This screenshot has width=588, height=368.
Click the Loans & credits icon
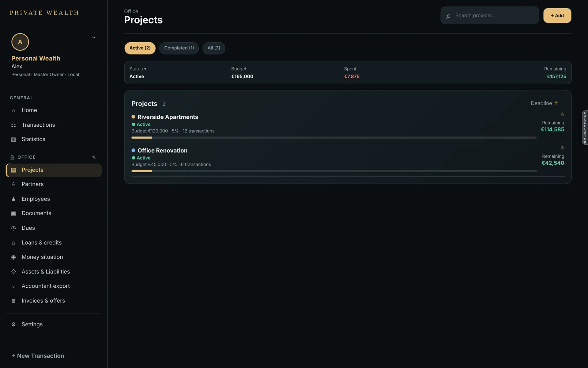[13, 243]
